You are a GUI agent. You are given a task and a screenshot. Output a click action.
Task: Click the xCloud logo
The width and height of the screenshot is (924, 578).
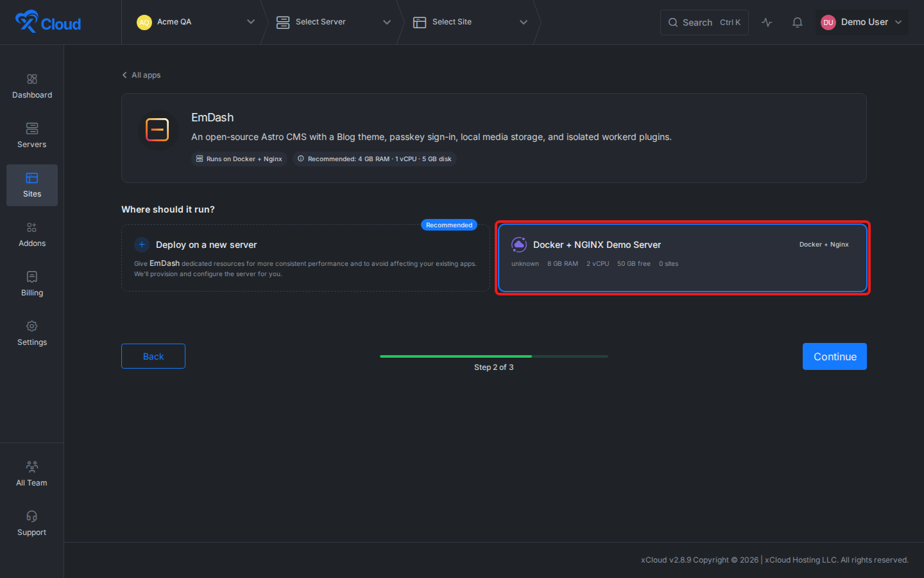(48, 22)
